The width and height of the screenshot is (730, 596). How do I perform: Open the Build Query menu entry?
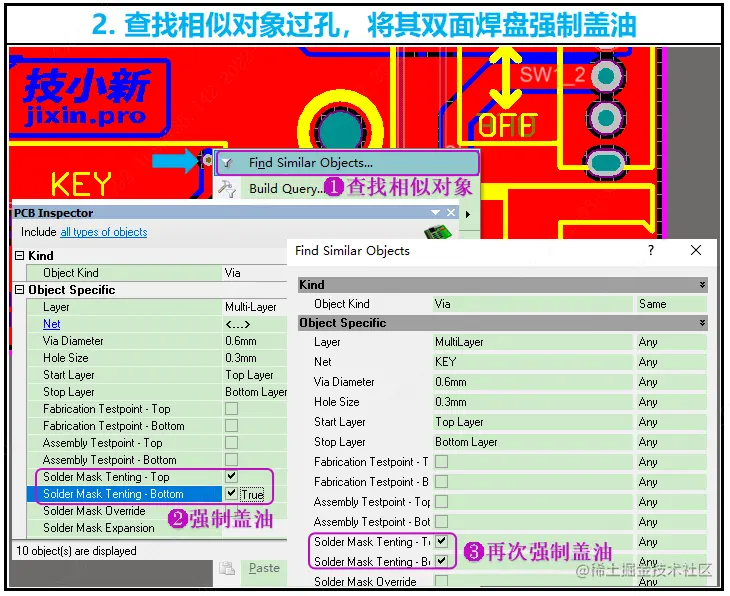point(285,189)
